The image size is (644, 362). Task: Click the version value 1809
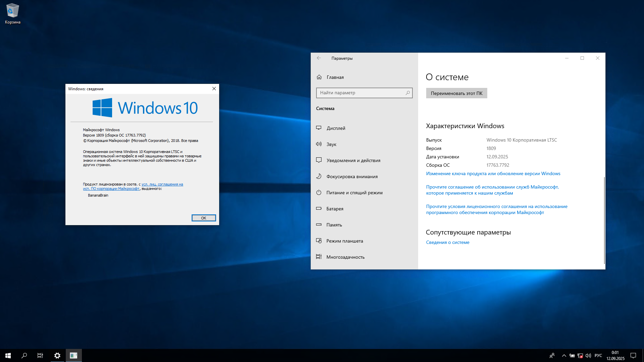[x=491, y=148]
